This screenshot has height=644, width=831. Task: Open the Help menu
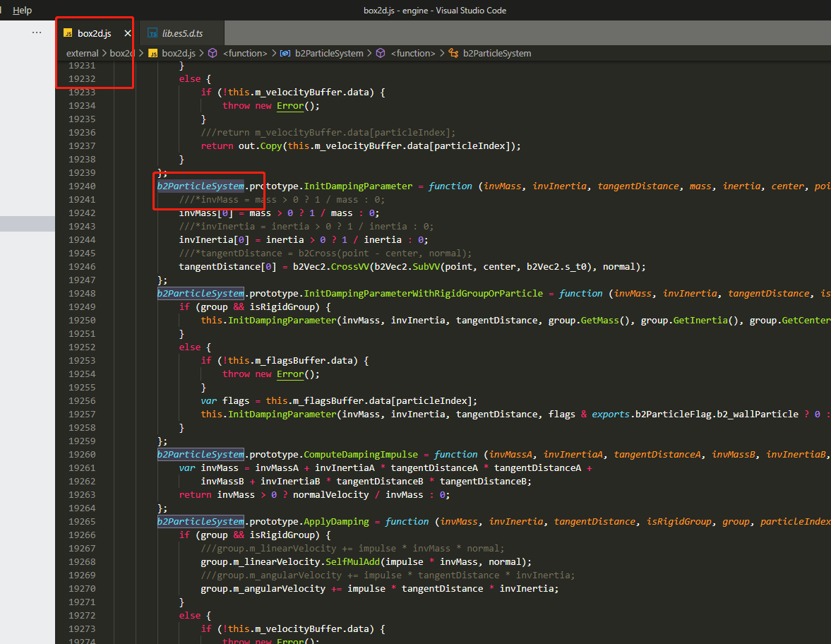click(x=23, y=11)
